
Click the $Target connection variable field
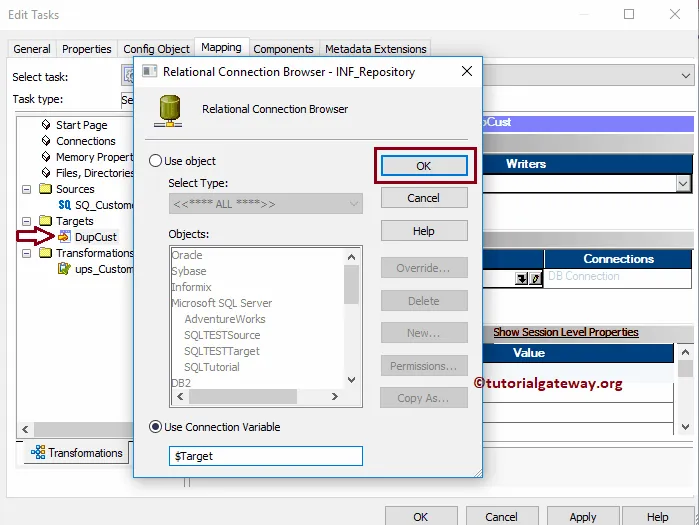[x=266, y=456]
